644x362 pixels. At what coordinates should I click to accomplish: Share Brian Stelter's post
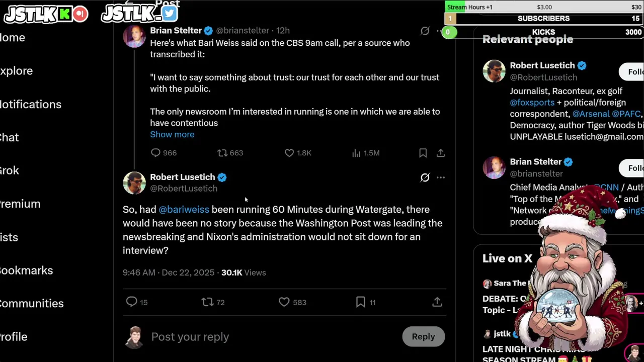441,153
